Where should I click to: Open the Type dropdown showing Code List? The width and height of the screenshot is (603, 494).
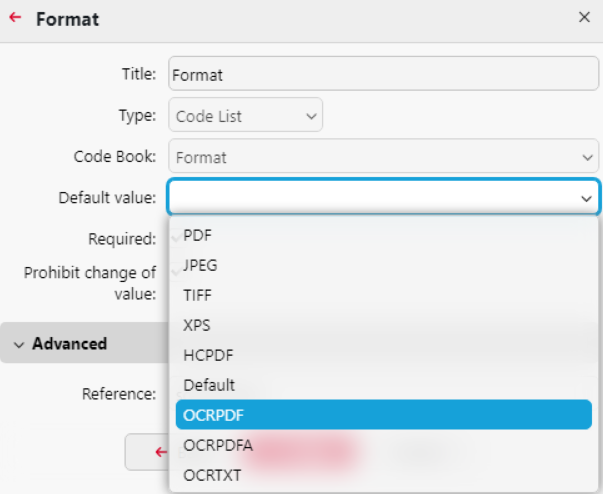245,116
